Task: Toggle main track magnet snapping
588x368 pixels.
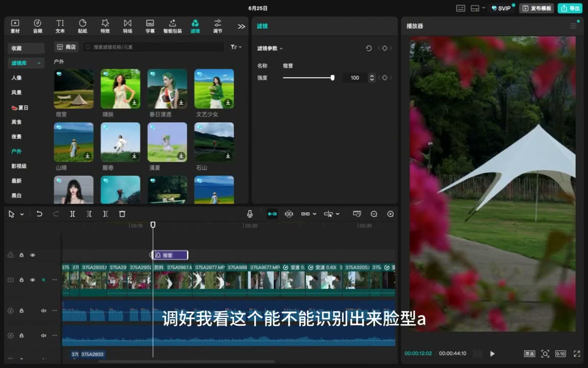Action: tap(272, 214)
